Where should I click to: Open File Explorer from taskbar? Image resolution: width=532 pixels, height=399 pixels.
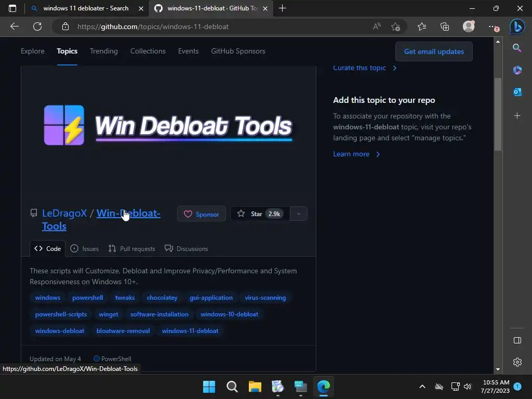point(255,387)
